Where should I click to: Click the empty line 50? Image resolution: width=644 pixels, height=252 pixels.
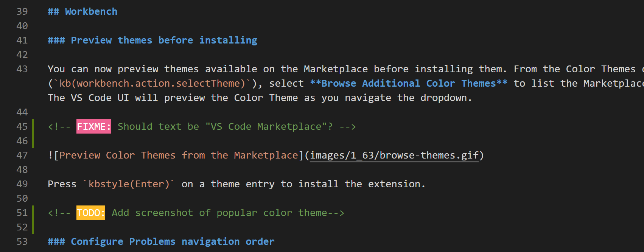point(227,199)
